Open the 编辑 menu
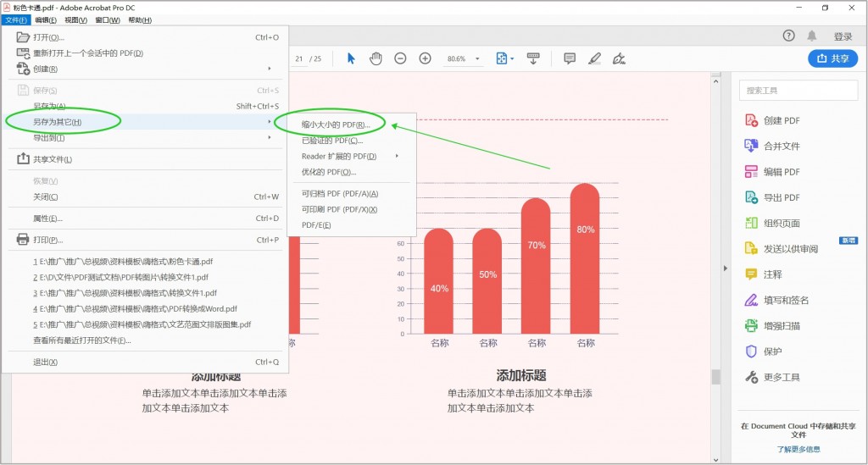The width and height of the screenshot is (868, 465). (46, 20)
